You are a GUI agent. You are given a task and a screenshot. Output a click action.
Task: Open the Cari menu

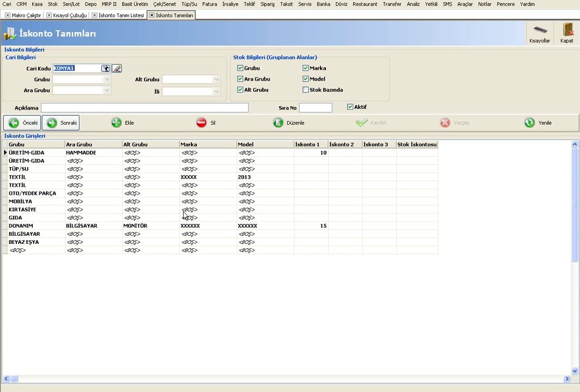point(7,4)
